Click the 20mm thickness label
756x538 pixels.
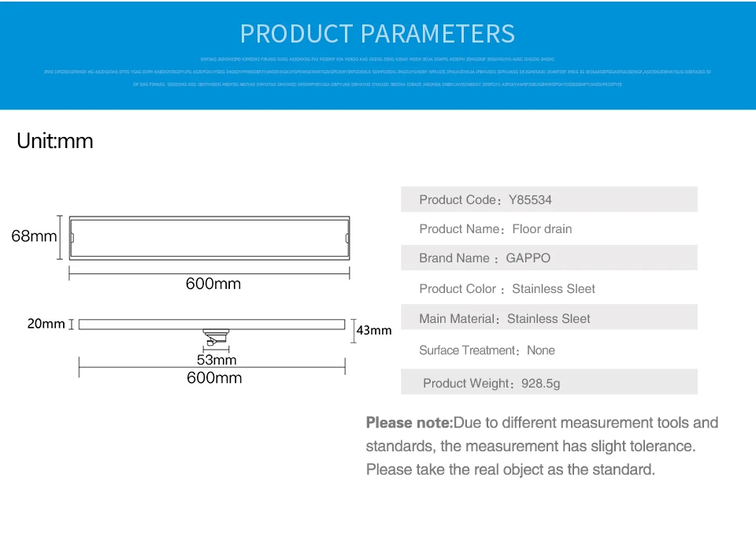[46, 324]
